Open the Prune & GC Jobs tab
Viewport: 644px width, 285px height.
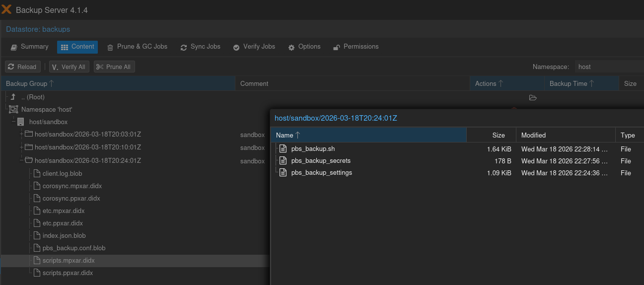point(137,47)
